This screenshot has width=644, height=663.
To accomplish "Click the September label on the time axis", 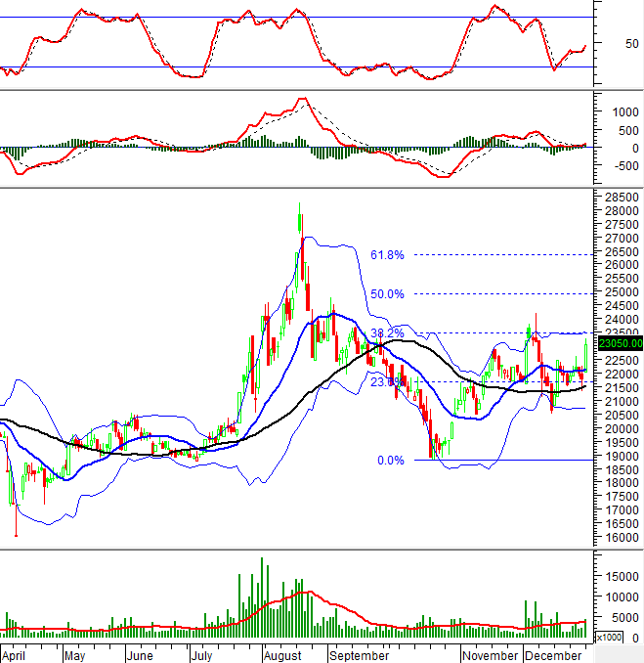I will [x=361, y=654].
